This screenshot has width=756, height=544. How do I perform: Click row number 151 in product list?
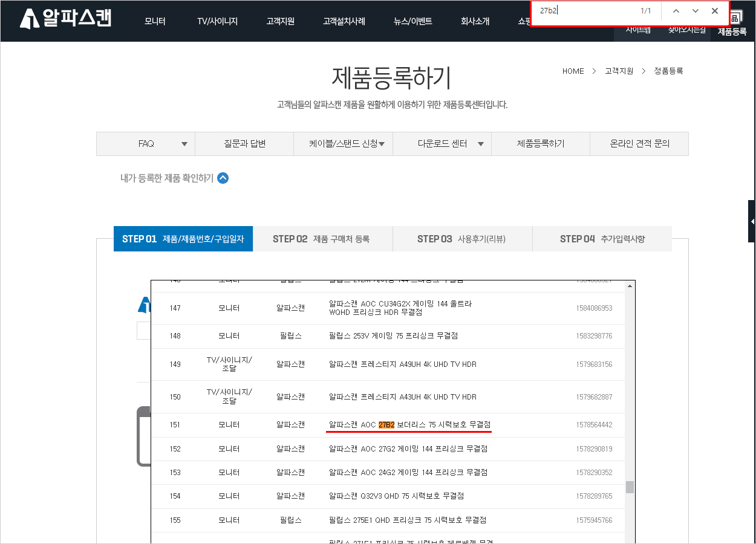coord(175,425)
